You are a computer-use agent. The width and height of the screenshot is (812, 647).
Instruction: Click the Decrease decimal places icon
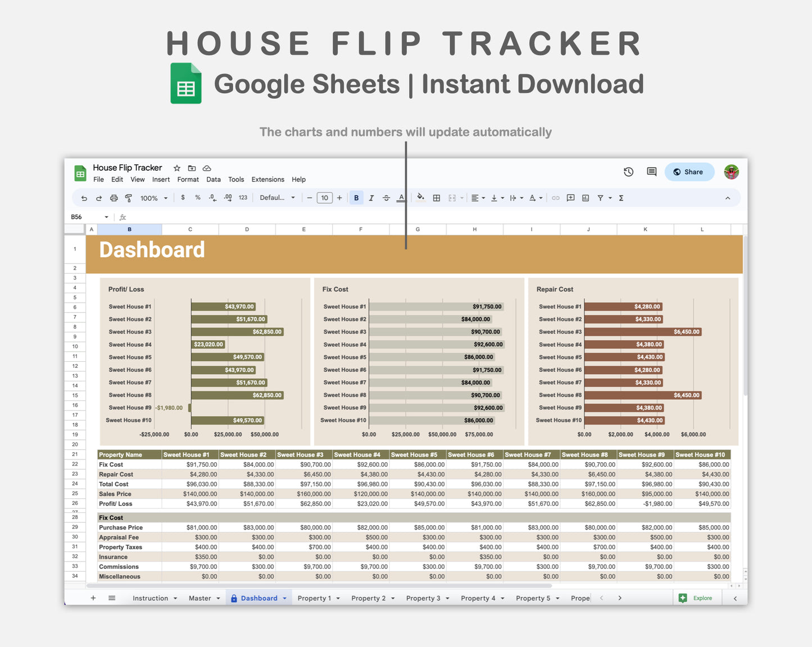pos(212,198)
